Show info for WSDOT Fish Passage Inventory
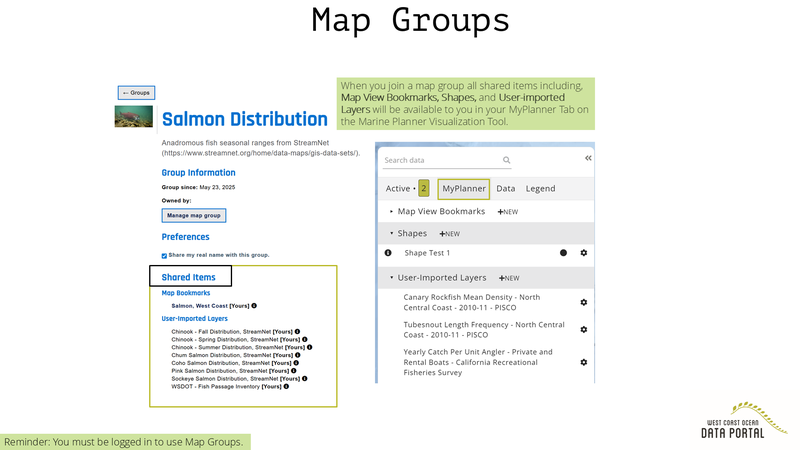 point(286,387)
